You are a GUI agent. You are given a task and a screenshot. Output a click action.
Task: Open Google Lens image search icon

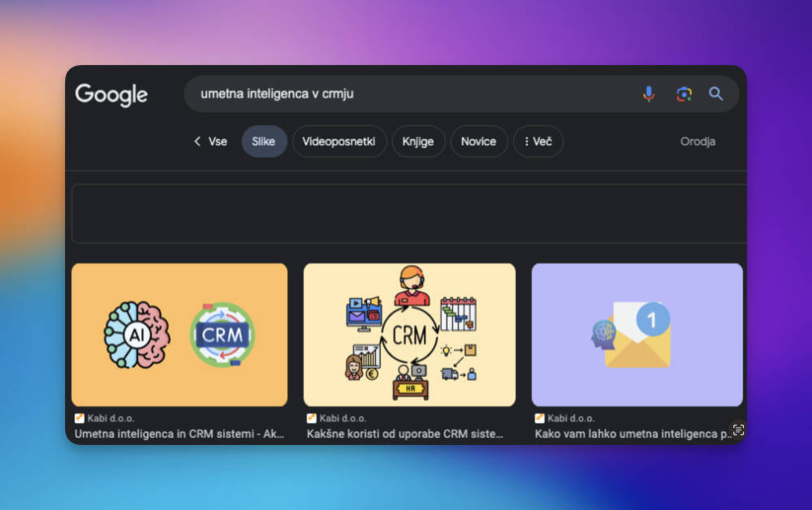(x=684, y=94)
